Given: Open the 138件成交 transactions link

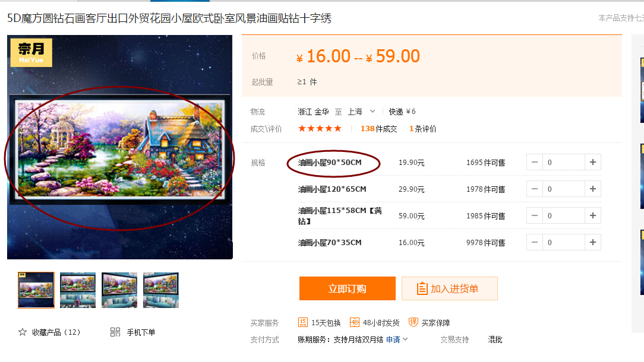Looking at the screenshot, I should [378, 129].
